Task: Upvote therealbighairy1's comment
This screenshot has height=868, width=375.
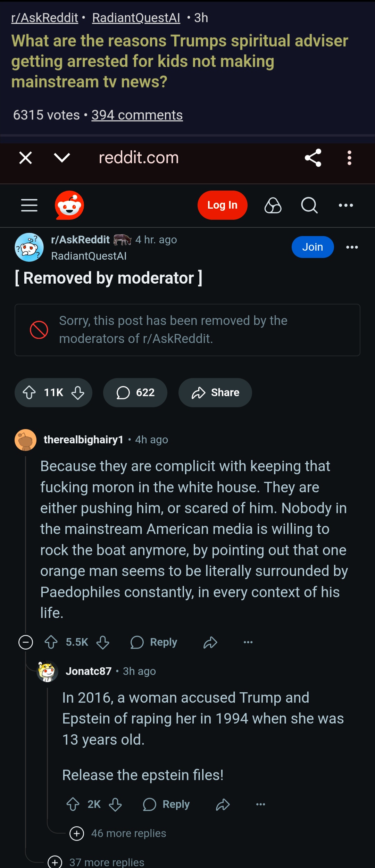Action: (x=51, y=642)
